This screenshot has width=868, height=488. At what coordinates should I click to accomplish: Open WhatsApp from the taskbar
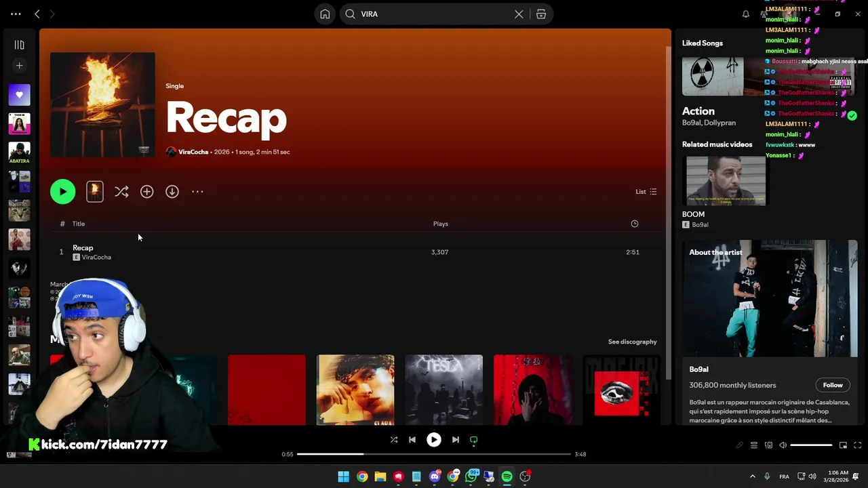471,476
